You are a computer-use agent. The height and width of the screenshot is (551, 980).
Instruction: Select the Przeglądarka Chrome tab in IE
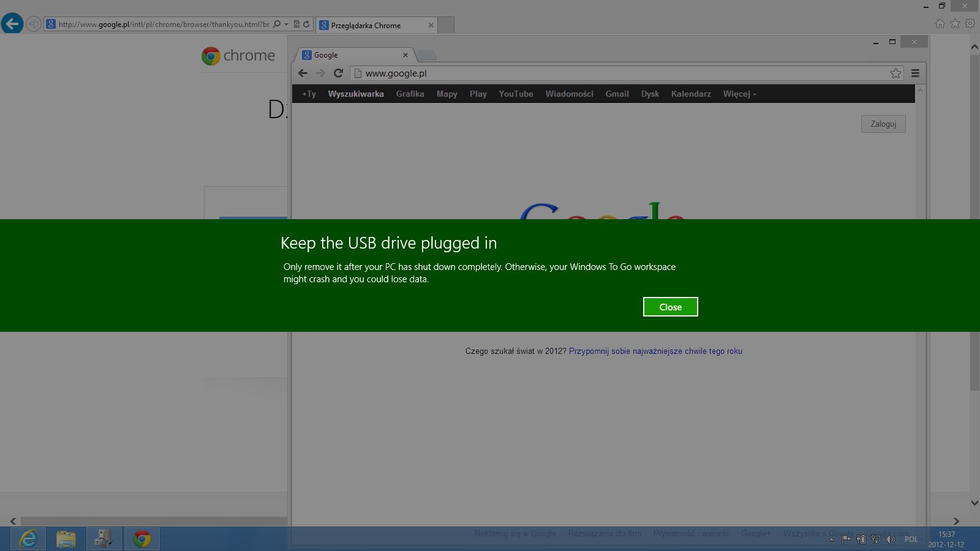pos(377,25)
